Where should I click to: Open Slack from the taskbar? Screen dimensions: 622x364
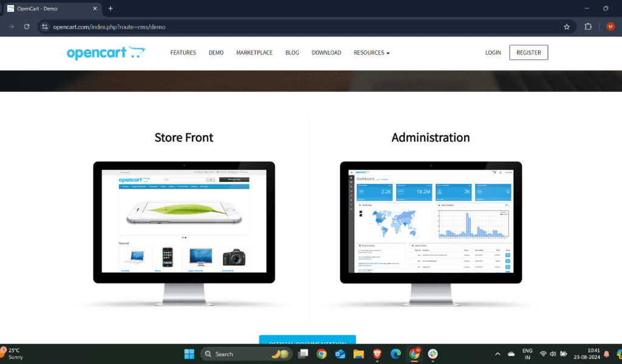[x=432, y=354]
